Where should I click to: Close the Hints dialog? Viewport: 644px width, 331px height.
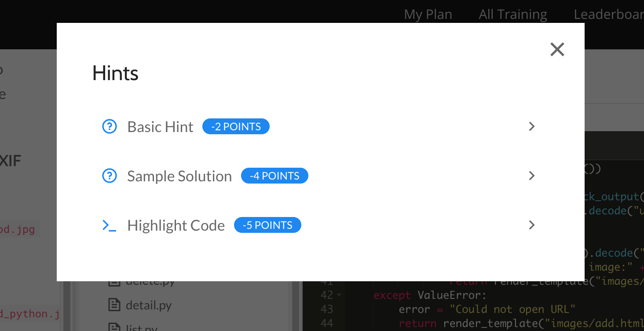[557, 49]
